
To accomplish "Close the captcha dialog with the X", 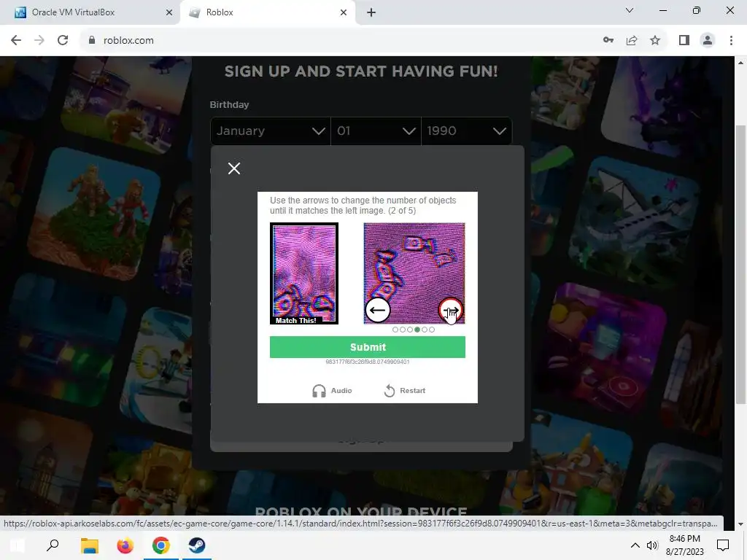I will [234, 168].
